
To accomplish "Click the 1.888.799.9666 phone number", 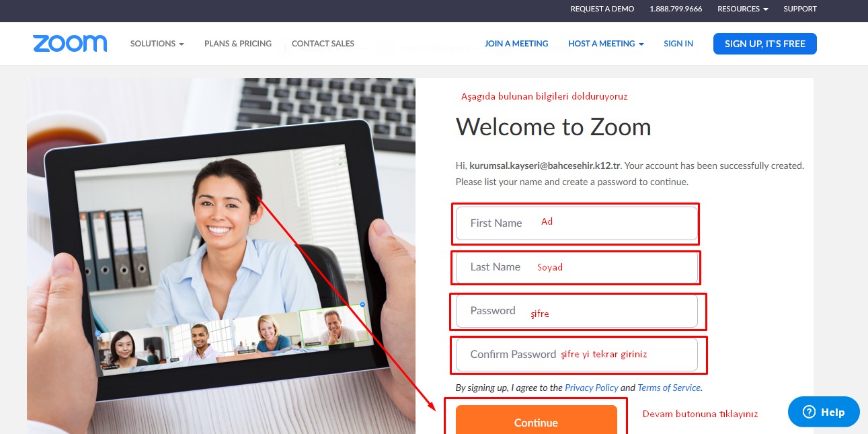I will point(676,9).
